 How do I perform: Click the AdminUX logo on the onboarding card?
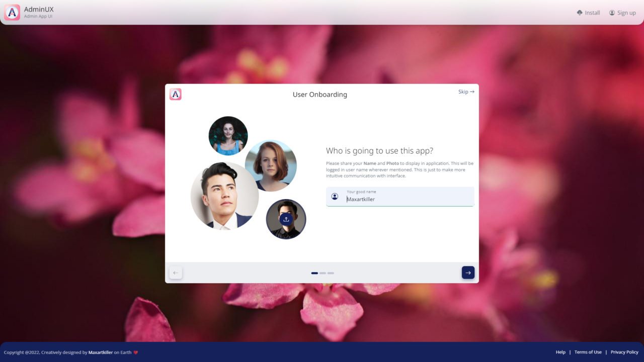175,94
